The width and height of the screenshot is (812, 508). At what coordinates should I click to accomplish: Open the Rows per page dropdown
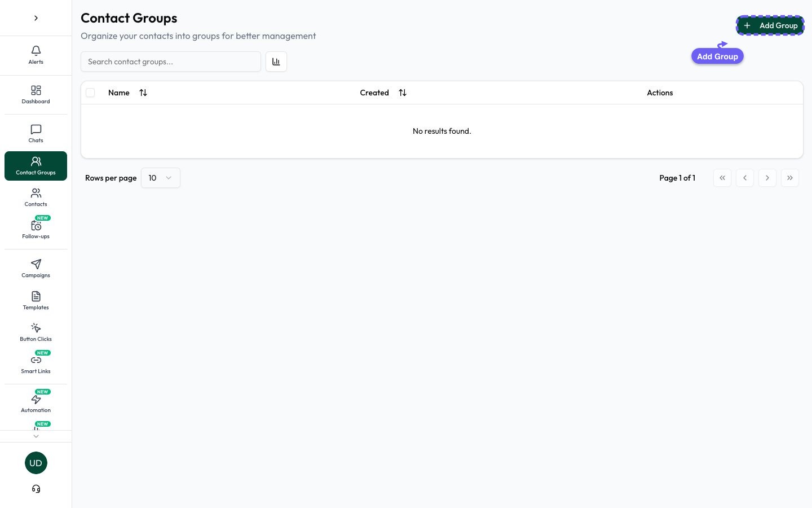pyautogui.click(x=161, y=178)
